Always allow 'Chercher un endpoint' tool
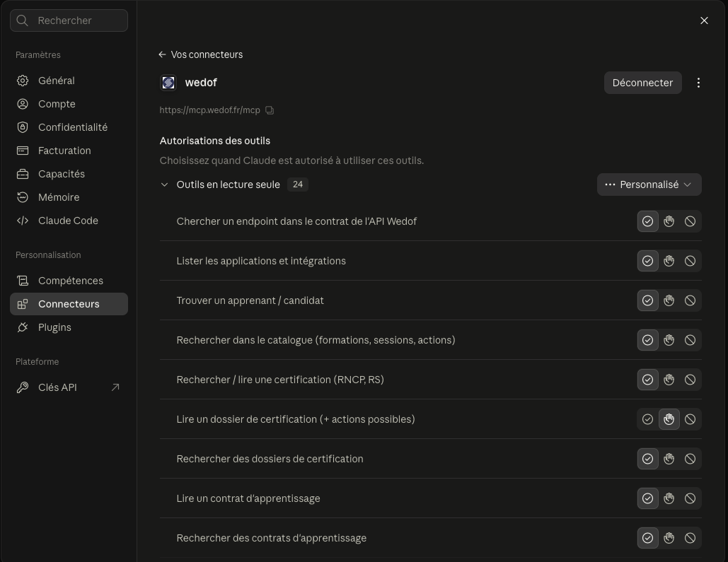Screen dimensions: 728x562 click(647, 221)
